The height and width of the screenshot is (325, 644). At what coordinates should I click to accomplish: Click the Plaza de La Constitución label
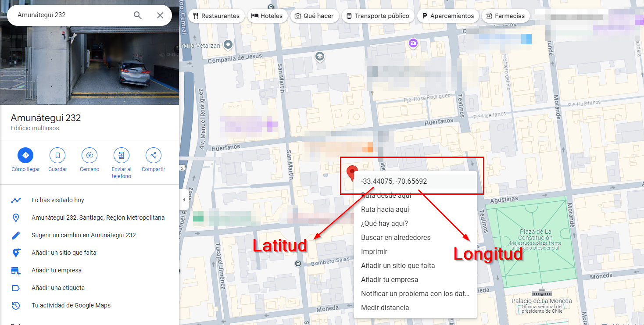pos(535,235)
